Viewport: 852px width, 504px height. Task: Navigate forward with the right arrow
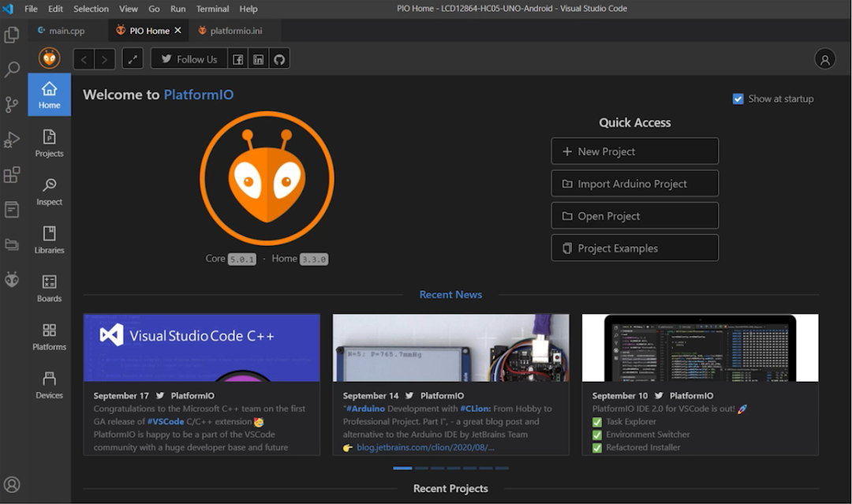pos(104,59)
